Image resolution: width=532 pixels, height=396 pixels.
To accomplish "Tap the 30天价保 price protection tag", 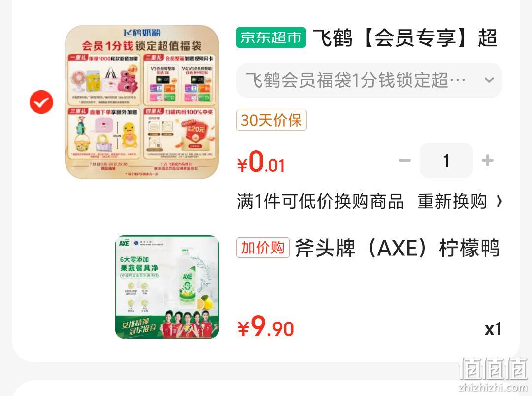I will click(271, 120).
